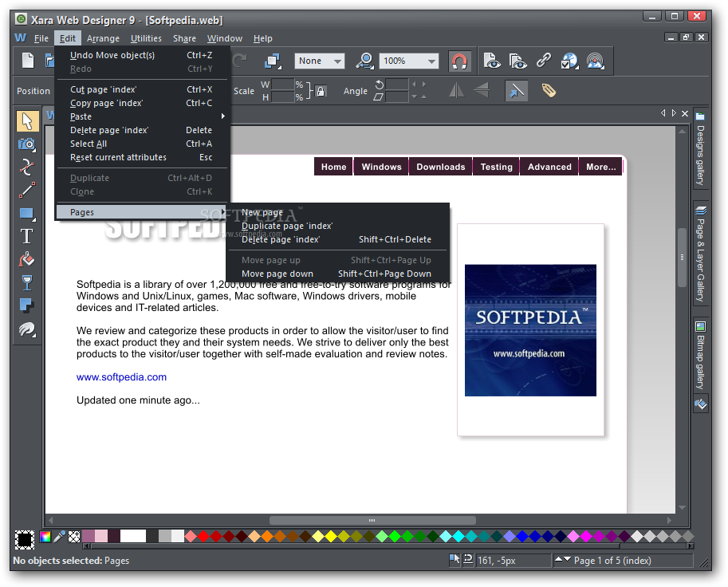Open the Share menu
728x587 pixels.
(184, 38)
